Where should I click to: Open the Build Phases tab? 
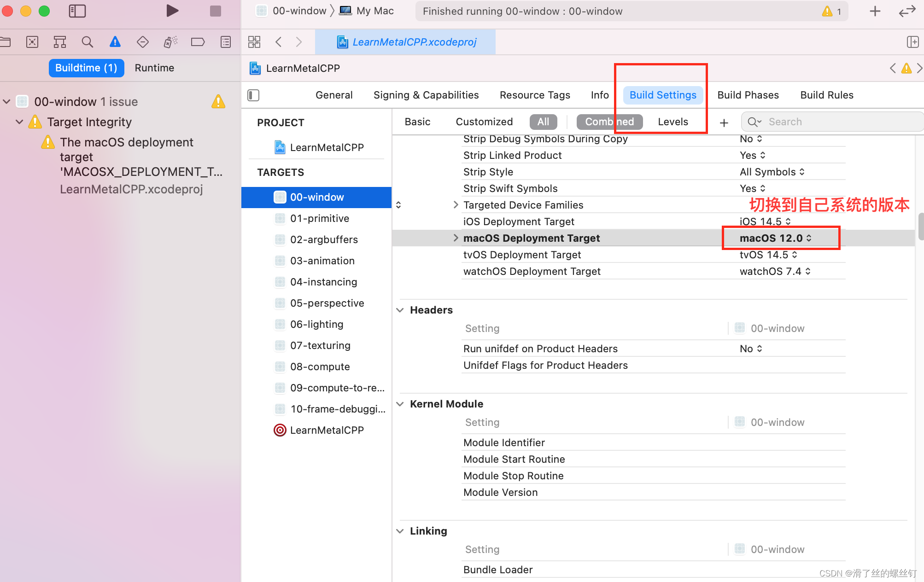tap(748, 95)
